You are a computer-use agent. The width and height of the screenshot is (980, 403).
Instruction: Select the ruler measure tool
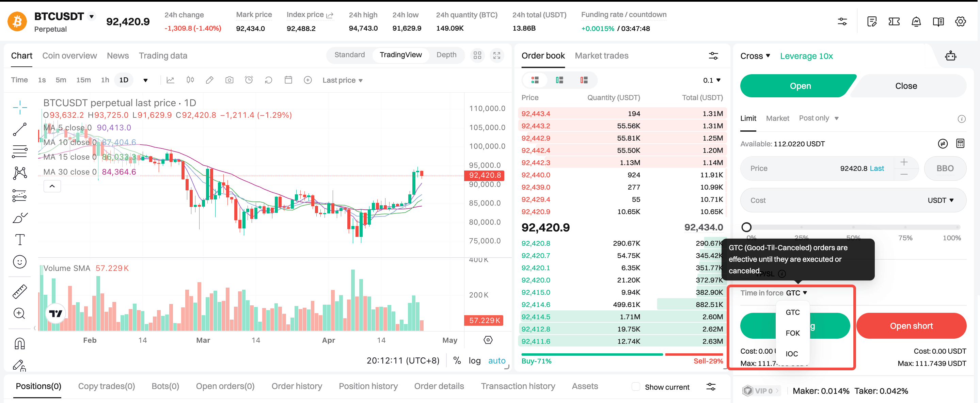click(19, 292)
